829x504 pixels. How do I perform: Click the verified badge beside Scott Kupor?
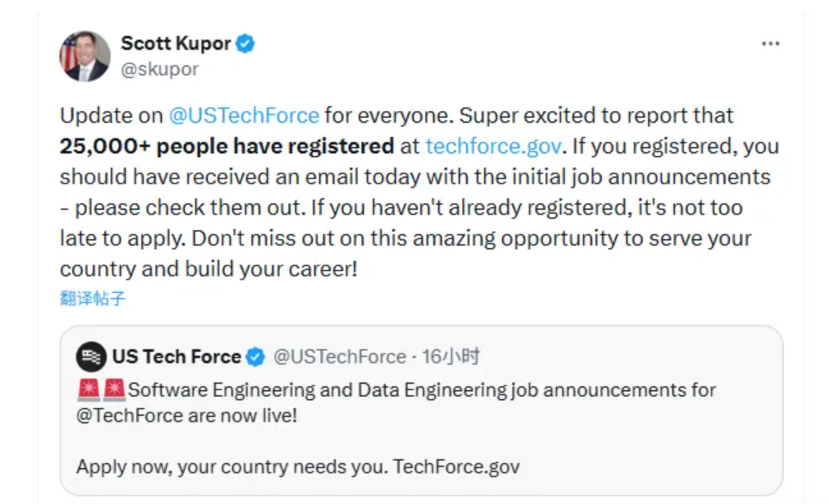point(246,44)
